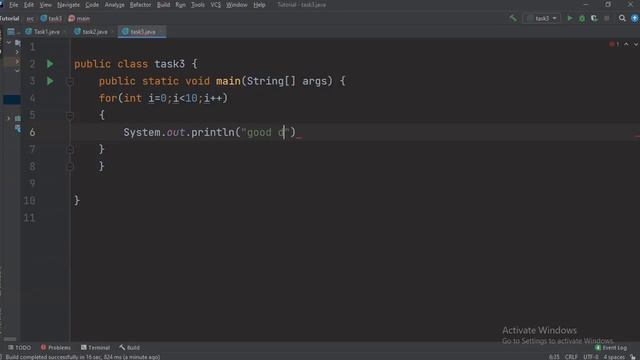This screenshot has height=360, width=640.
Task: Open the Refactor menu
Action: coord(140,5)
